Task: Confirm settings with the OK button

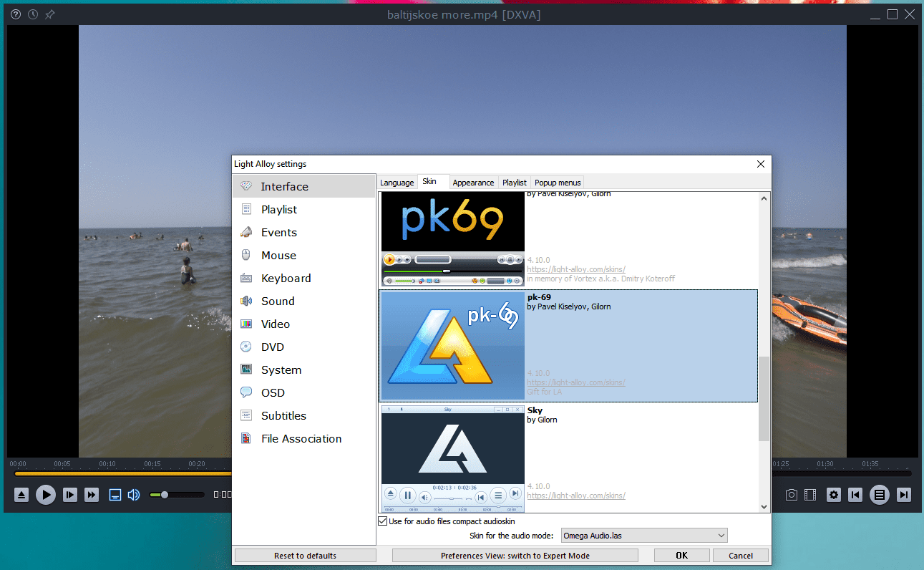Action: (x=681, y=556)
